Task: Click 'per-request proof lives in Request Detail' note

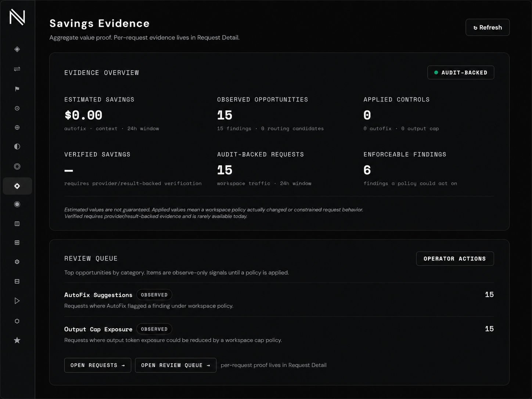Action: [x=274, y=365]
